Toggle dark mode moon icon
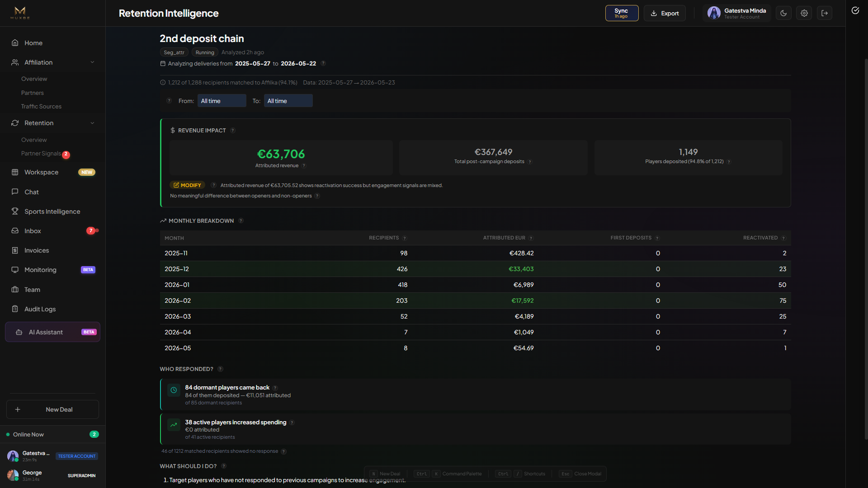 click(783, 13)
